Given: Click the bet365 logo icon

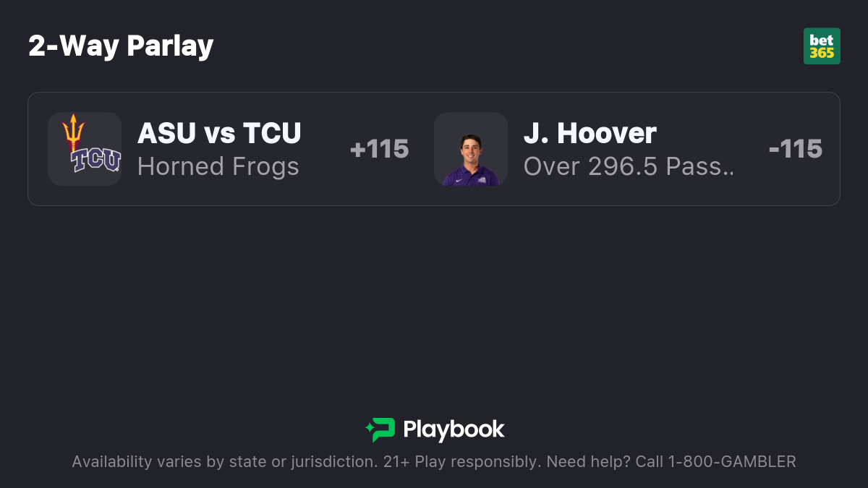Looking at the screenshot, I should click(x=822, y=46).
